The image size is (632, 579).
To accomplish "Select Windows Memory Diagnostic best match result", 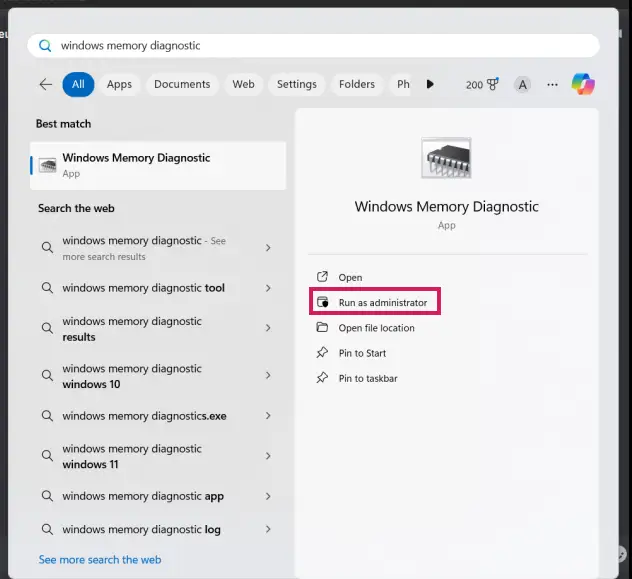I will (158, 165).
